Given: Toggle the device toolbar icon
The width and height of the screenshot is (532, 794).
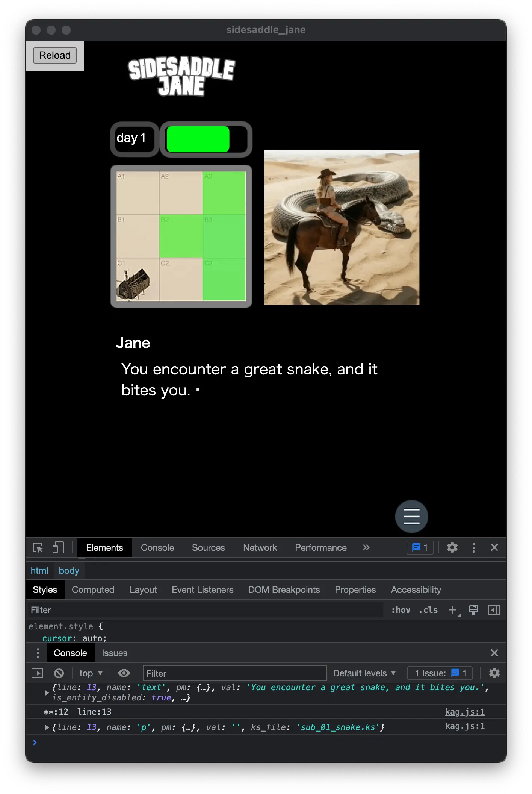Looking at the screenshot, I should point(58,548).
